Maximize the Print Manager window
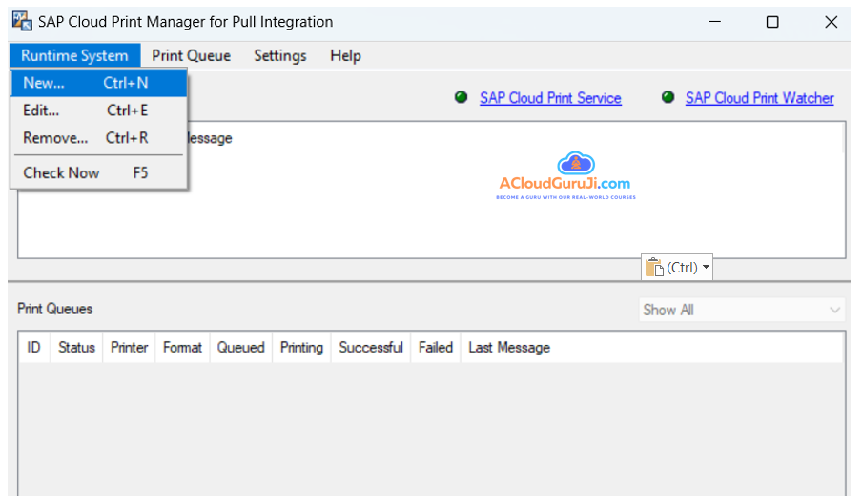This screenshot has height=504, width=863. [772, 22]
